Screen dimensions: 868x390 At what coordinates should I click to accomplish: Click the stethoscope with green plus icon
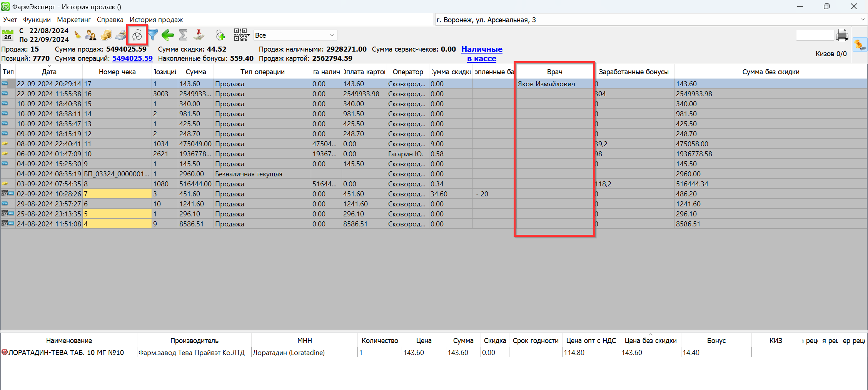coord(220,35)
